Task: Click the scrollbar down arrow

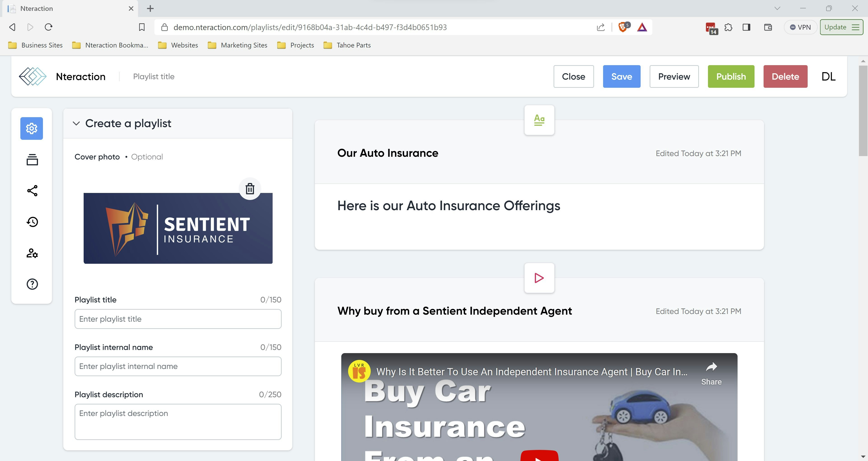Action: coord(863,457)
